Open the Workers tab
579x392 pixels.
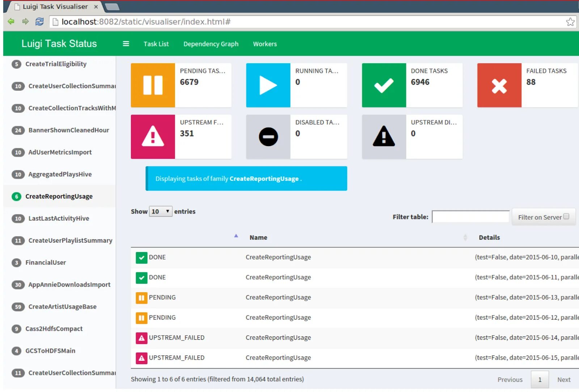(265, 44)
